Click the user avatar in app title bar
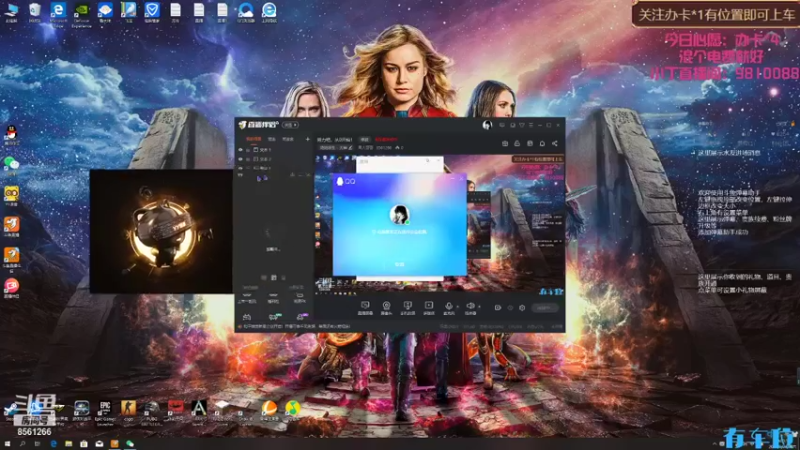Image resolution: width=800 pixels, height=450 pixels. pos(487,125)
